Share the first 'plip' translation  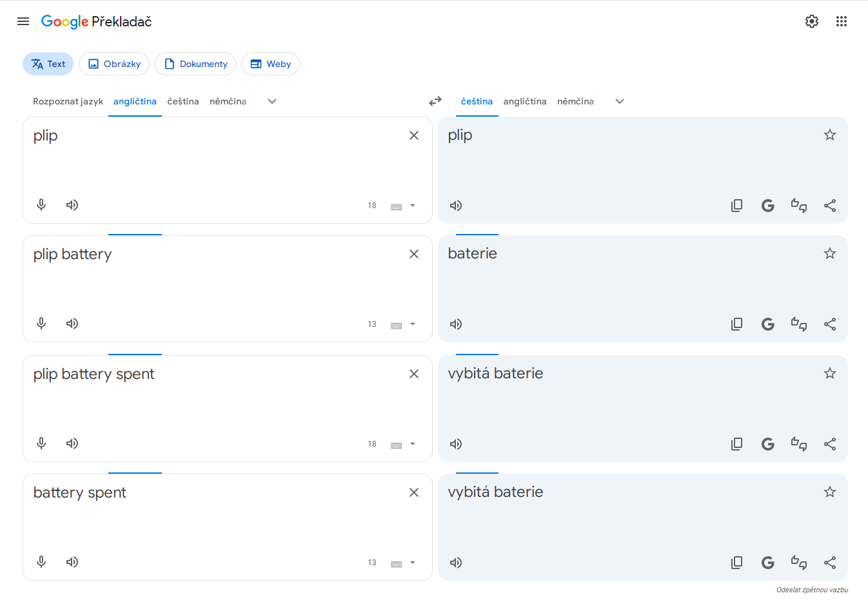tap(830, 206)
